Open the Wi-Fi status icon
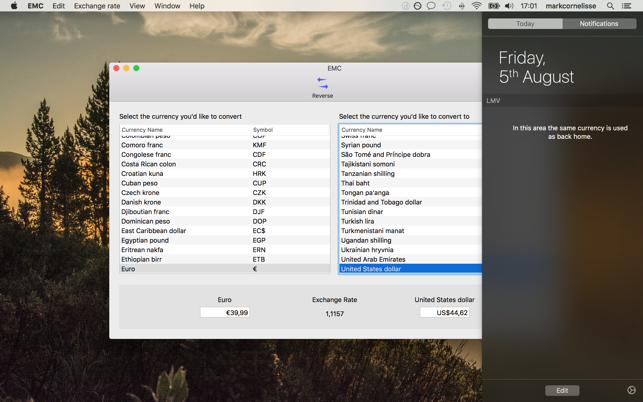Image resolution: width=643 pixels, height=402 pixels. tap(477, 6)
